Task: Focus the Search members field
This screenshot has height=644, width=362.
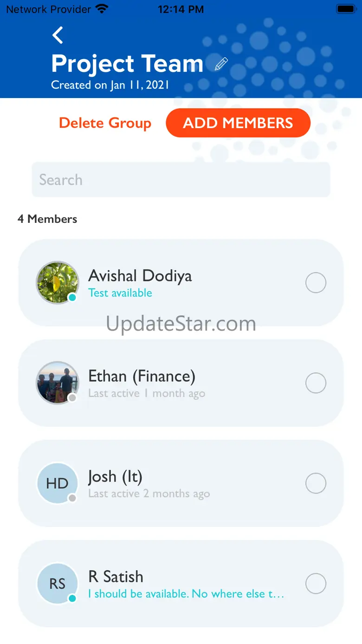Action: 181,180
